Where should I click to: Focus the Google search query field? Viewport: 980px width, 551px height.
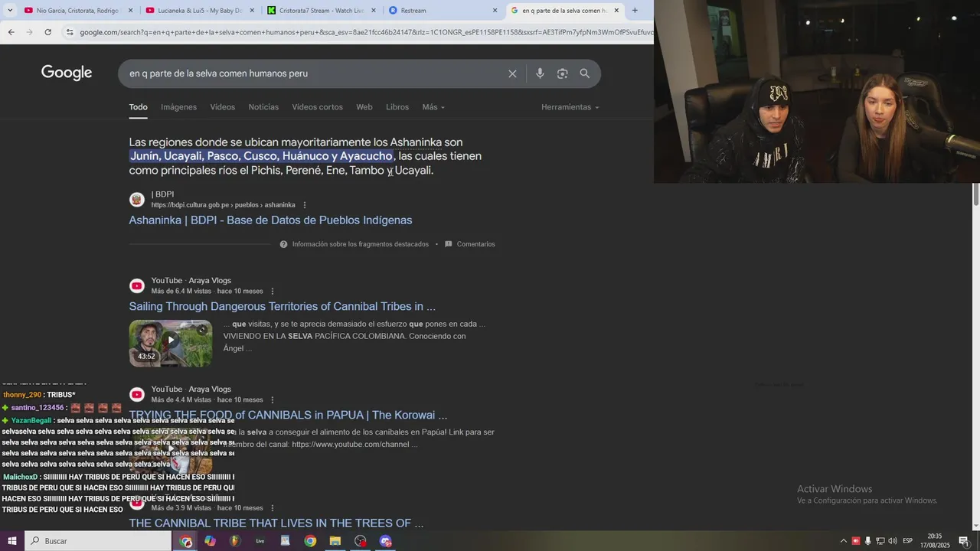point(314,73)
